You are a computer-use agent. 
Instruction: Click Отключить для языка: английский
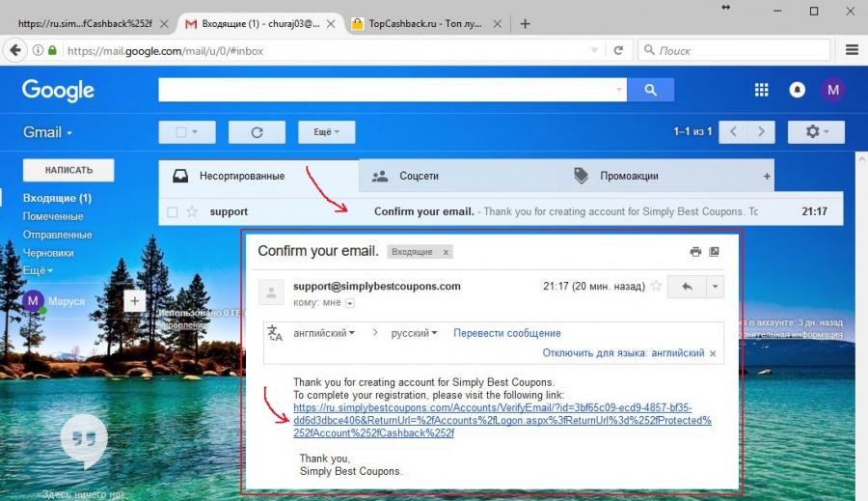[623, 353]
